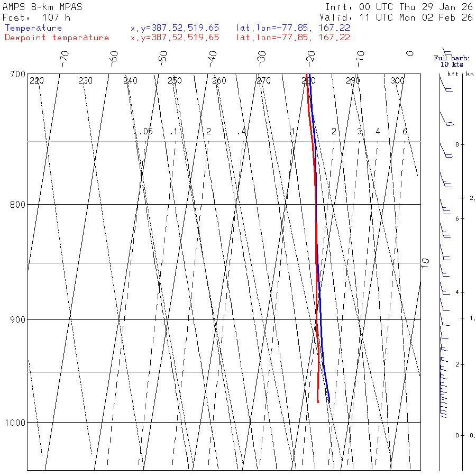Click the -20 temperature axis label
The width and height of the screenshot is (476, 476).
tap(311, 59)
